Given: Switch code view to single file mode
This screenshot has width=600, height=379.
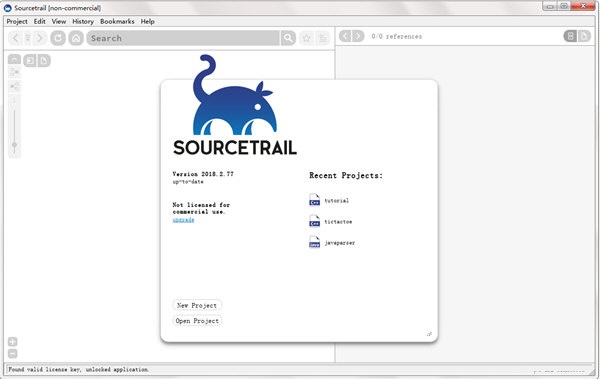Looking at the screenshot, I should (x=584, y=36).
